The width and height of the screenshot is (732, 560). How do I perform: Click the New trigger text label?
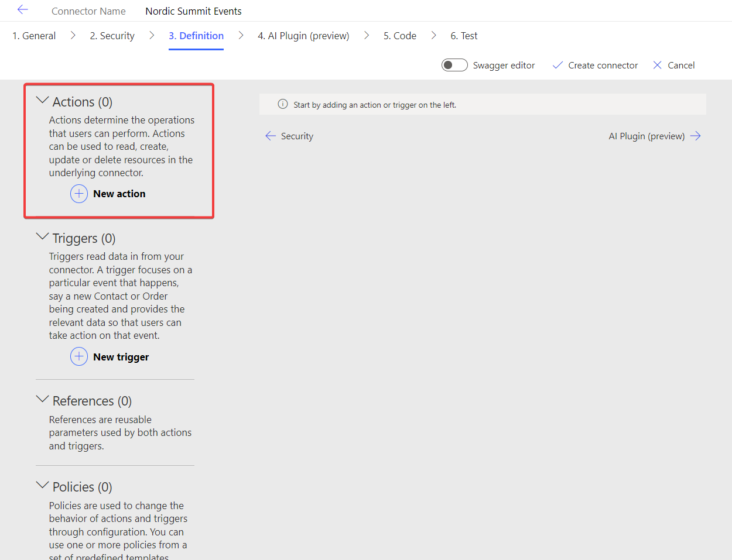121,357
